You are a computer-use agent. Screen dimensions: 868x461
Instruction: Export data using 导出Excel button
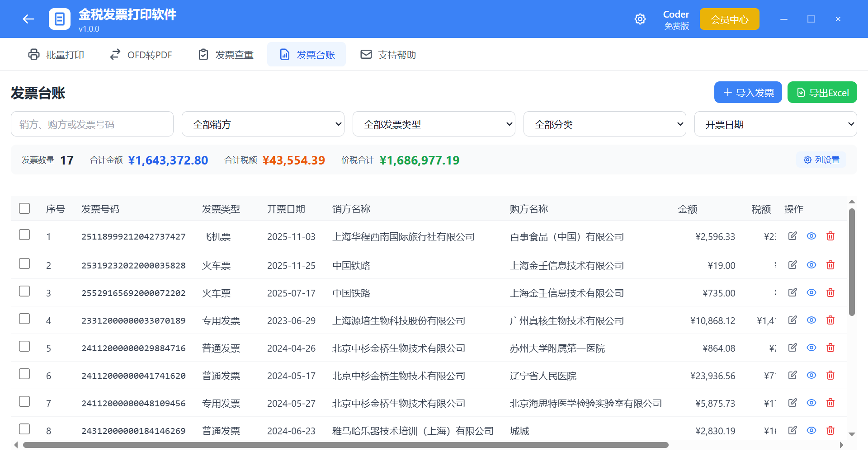822,92
